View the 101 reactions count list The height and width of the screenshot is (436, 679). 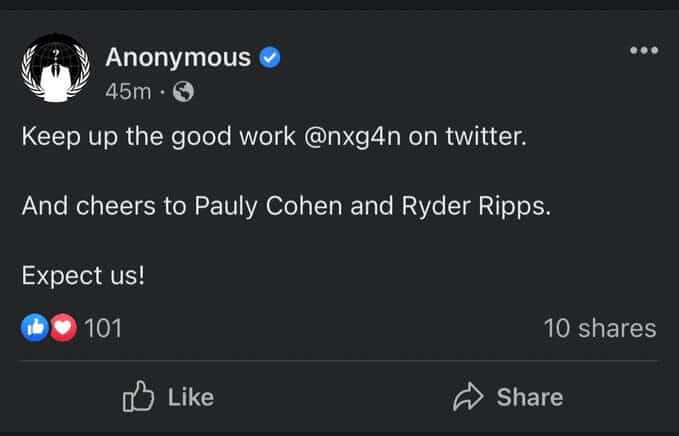[x=103, y=328]
